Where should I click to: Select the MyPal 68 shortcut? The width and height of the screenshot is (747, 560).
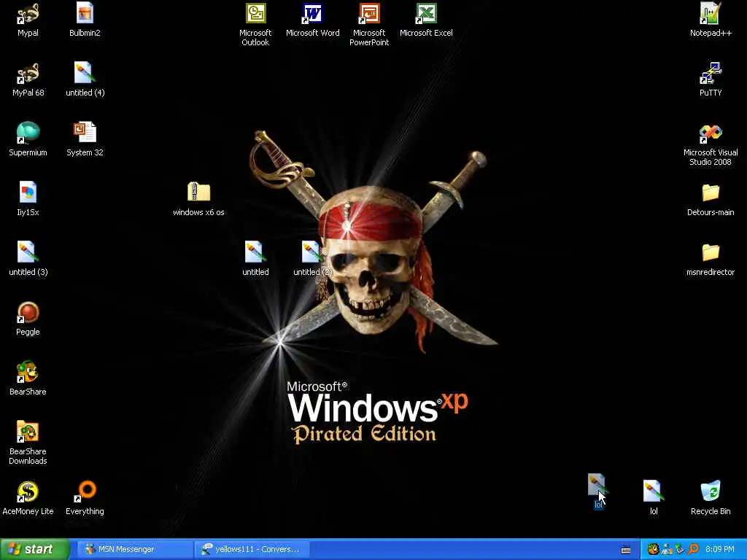pos(28,79)
